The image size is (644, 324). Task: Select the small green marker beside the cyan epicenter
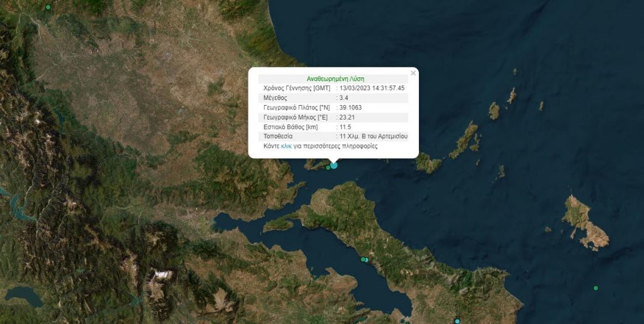(328, 167)
